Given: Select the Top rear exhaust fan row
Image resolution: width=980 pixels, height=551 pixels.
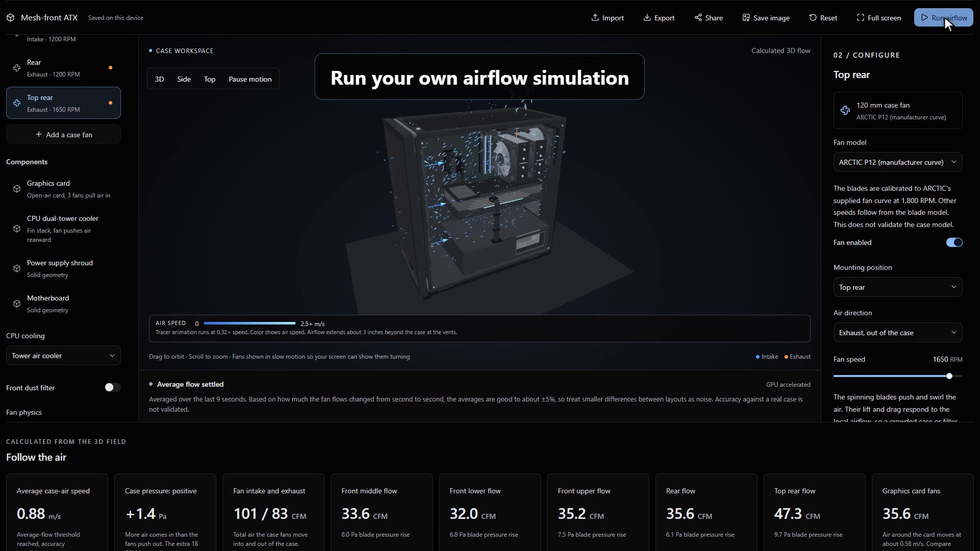Looking at the screenshot, I should click(63, 103).
